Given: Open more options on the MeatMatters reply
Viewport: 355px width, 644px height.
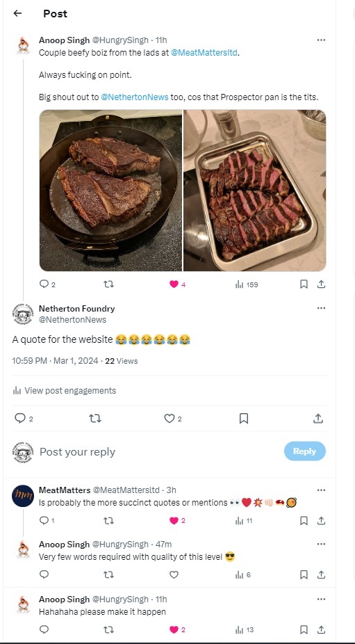Looking at the screenshot, I should click(x=322, y=490).
